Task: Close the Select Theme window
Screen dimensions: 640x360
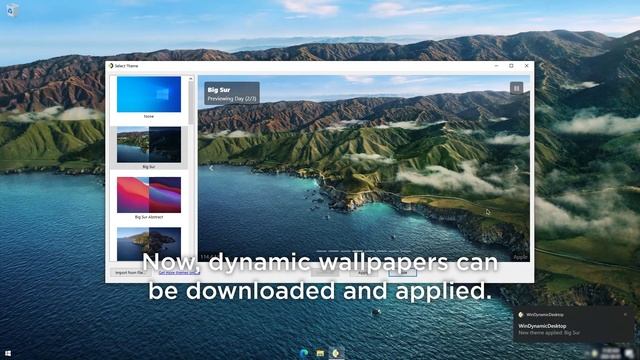Action: click(x=527, y=66)
